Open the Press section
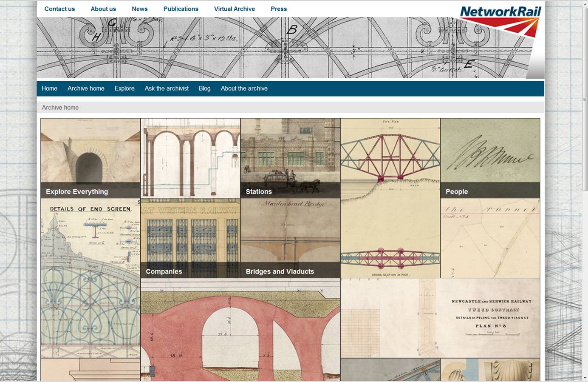This screenshot has height=382, width=588. pyautogui.click(x=279, y=9)
